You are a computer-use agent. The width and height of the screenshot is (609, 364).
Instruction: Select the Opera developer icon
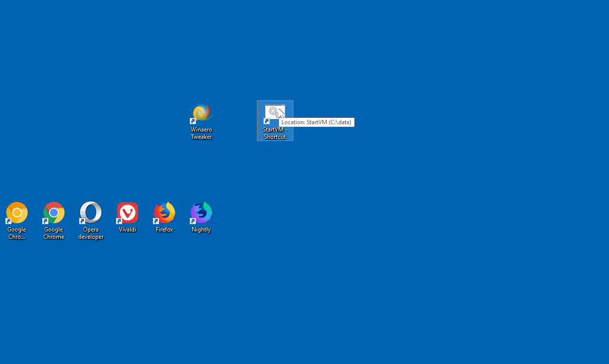[91, 213]
